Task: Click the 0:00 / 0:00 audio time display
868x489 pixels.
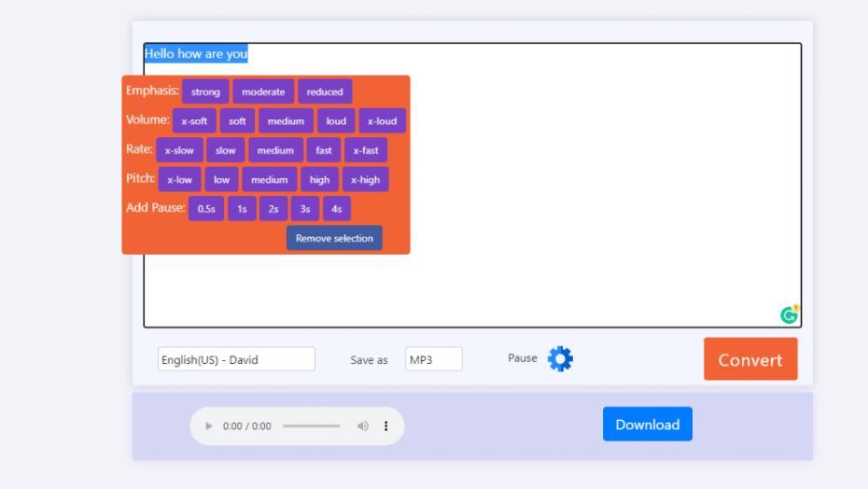Action: pyautogui.click(x=247, y=426)
